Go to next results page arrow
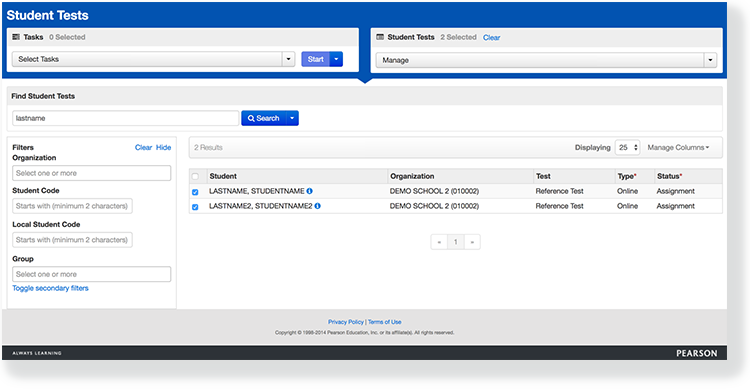 472,242
